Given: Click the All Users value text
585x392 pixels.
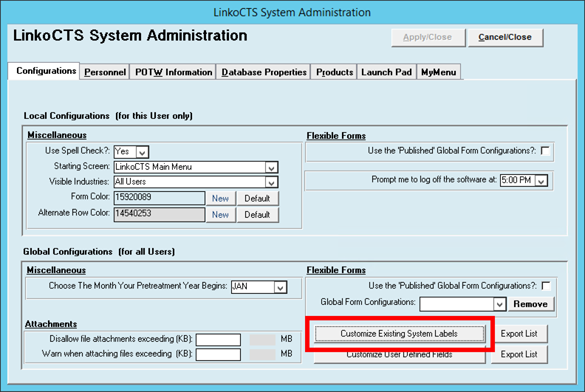Looking at the screenshot, I should (x=131, y=182).
